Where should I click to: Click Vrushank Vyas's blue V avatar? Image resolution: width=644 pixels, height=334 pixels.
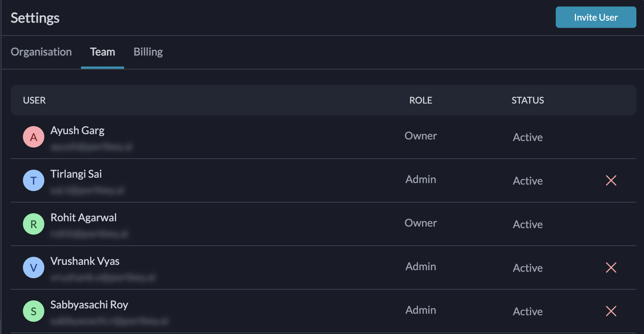pyautogui.click(x=34, y=268)
